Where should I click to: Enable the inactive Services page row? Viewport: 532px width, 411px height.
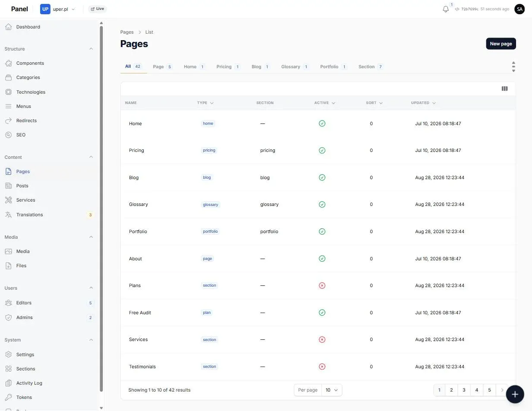(322, 339)
